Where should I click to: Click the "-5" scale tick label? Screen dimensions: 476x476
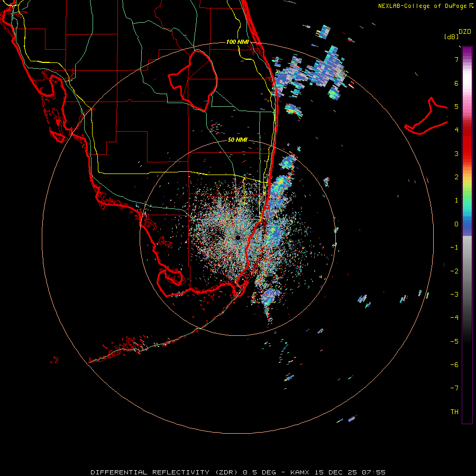[x=454, y=342]
